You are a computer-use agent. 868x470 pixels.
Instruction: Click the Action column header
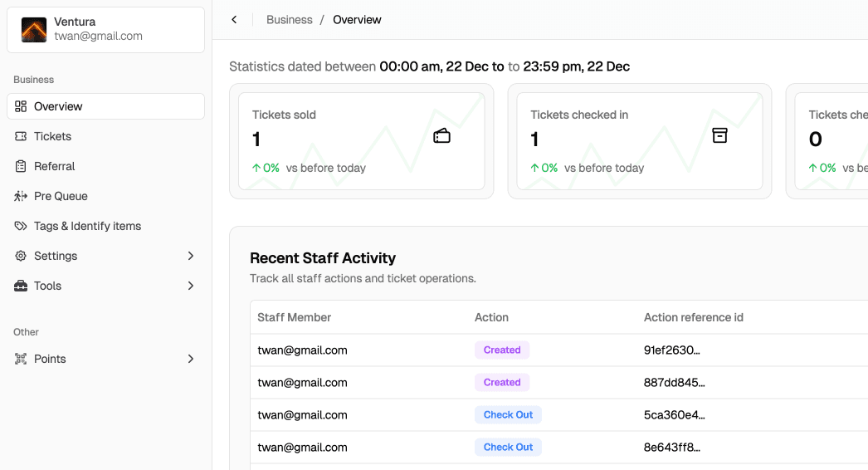tap(491, 317)
